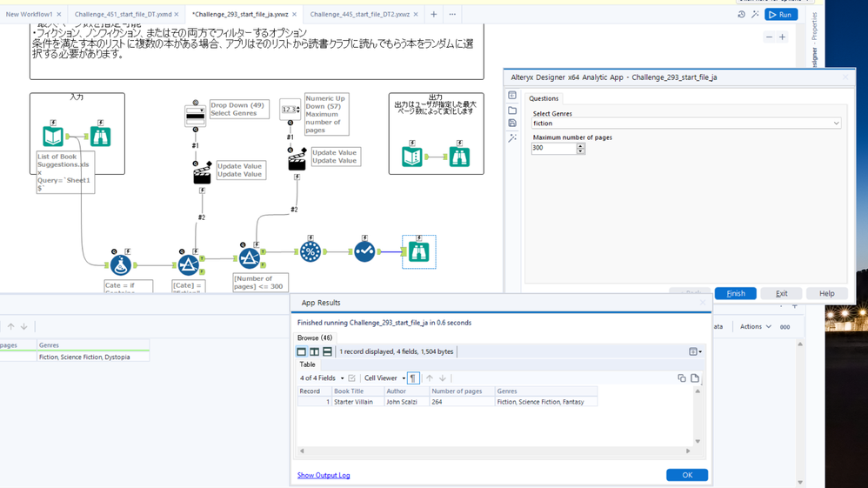
Task: Select the Drop Down interface tool on canvas
Action: pyautogui.click(x=196, y=117)
